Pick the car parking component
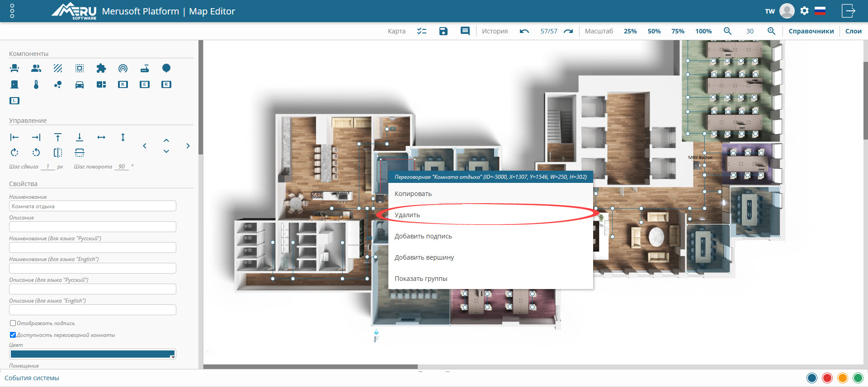The image size is (868, 387). pyautogui.click(x=80, y=84)
